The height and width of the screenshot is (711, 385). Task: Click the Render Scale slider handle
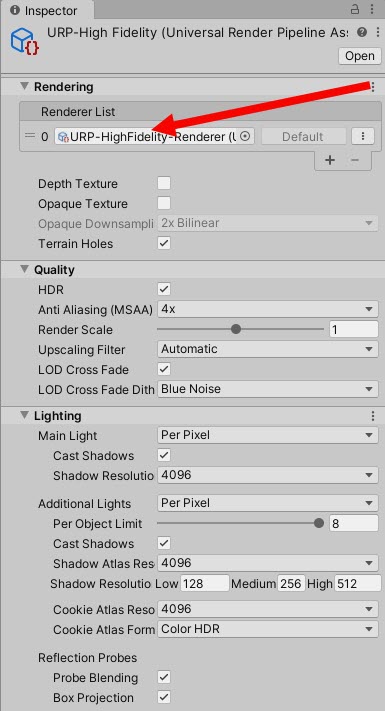coord(236,329)
